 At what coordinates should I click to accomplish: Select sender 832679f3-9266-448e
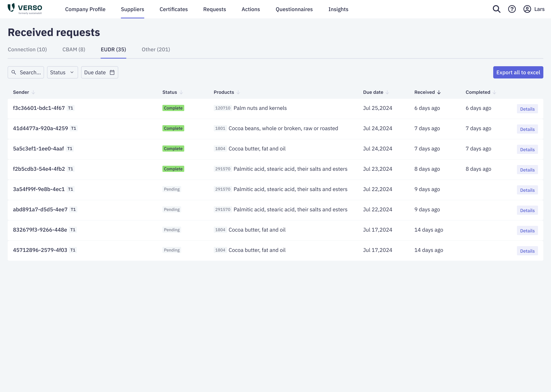point(40,230)
